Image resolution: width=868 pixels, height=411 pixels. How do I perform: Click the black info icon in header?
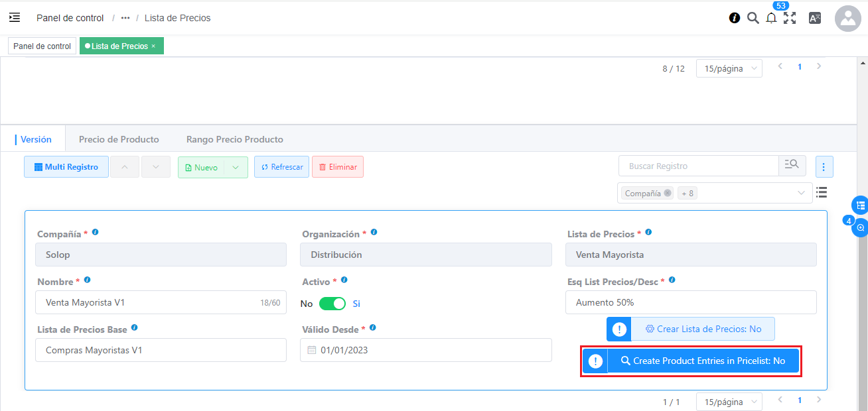[735, 18]
